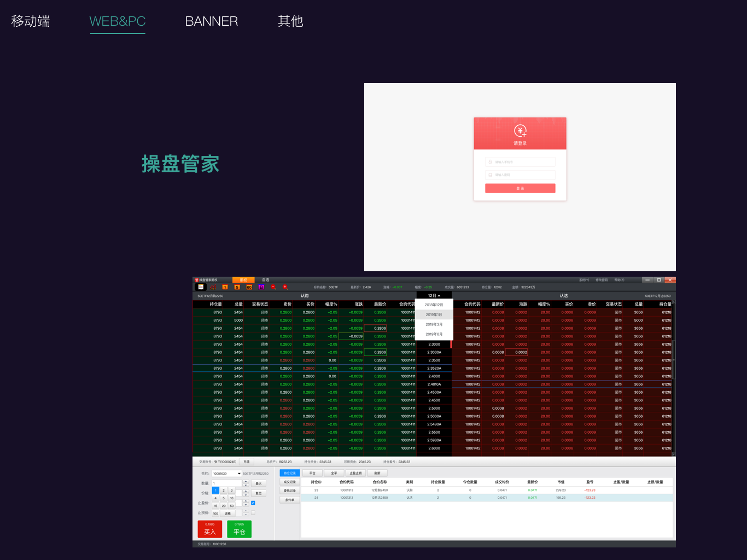Select position row with ID 24
Image resolution: width=747 pixels, height=560 pixels.
point(487,498)
